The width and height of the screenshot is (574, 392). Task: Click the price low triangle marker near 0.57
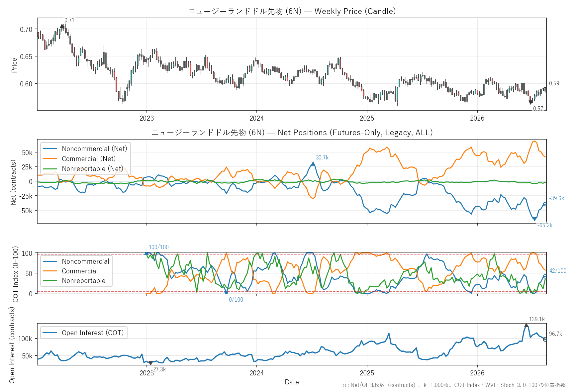click(530, 102)
